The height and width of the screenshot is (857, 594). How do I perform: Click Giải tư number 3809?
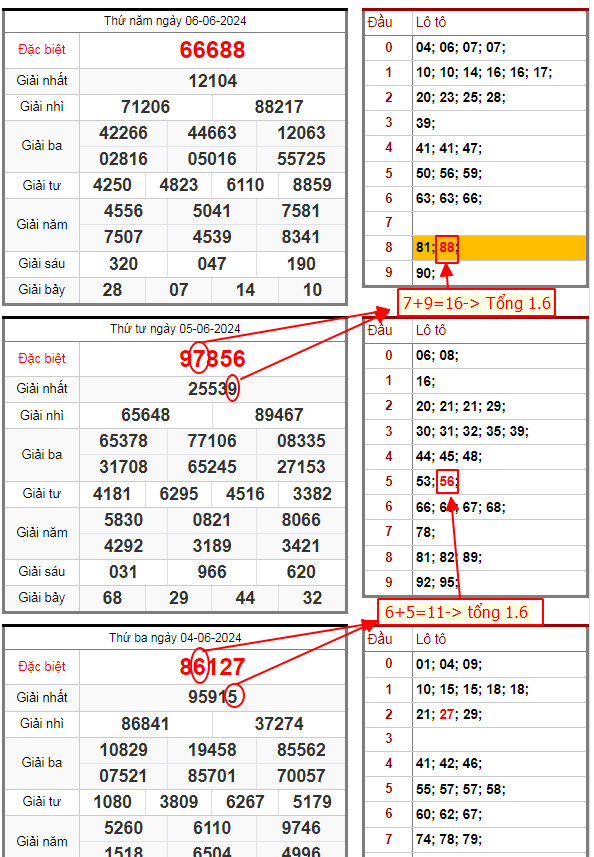pos(179,802)
